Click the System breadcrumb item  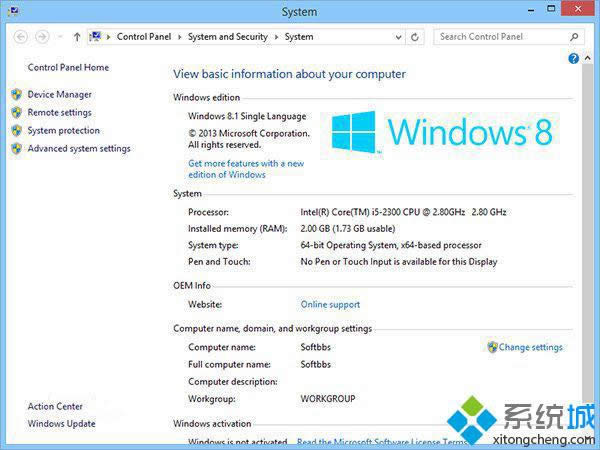(299, 37)
